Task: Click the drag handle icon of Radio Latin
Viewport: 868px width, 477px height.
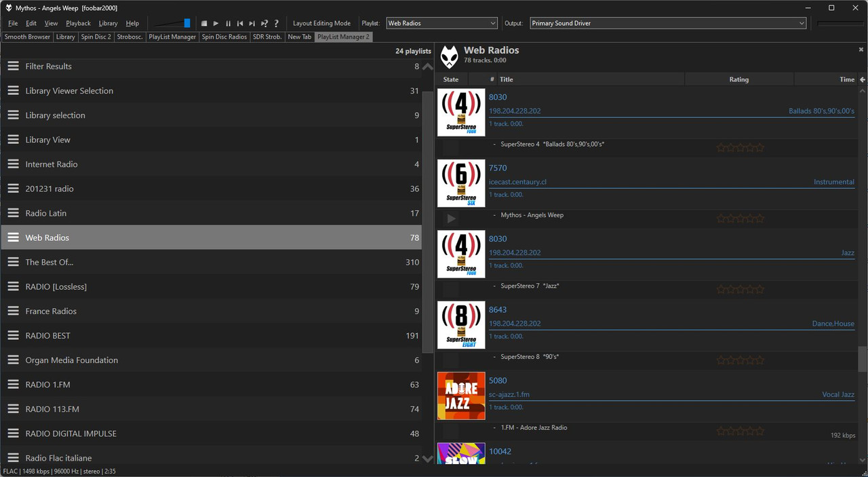Action: (x=13, y=212)
